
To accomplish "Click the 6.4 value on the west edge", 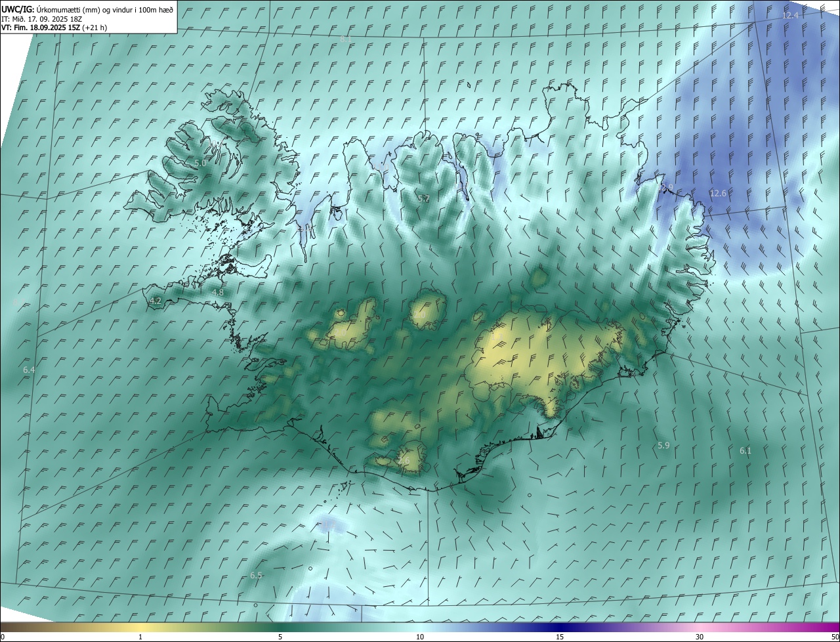I will (x=29, y=370).
